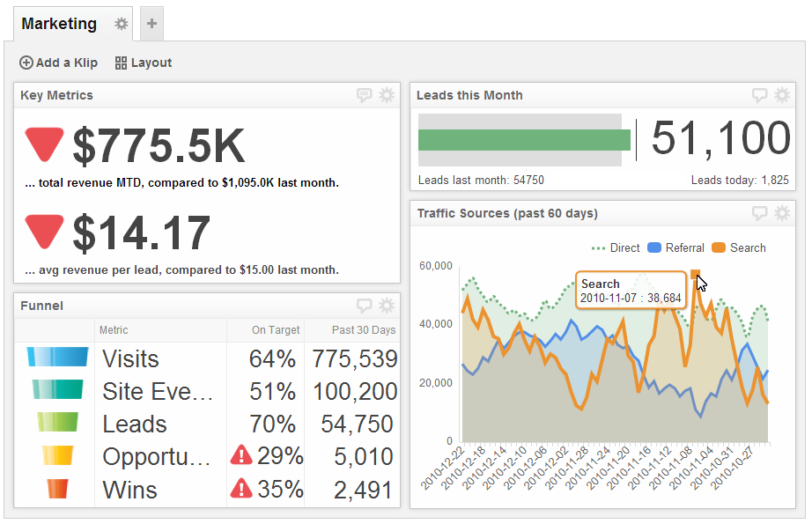Open comments on Traffic Sources klip
The width and height of the screenshot is (812, 524).
pyautogui.click(x=760, y=213)
